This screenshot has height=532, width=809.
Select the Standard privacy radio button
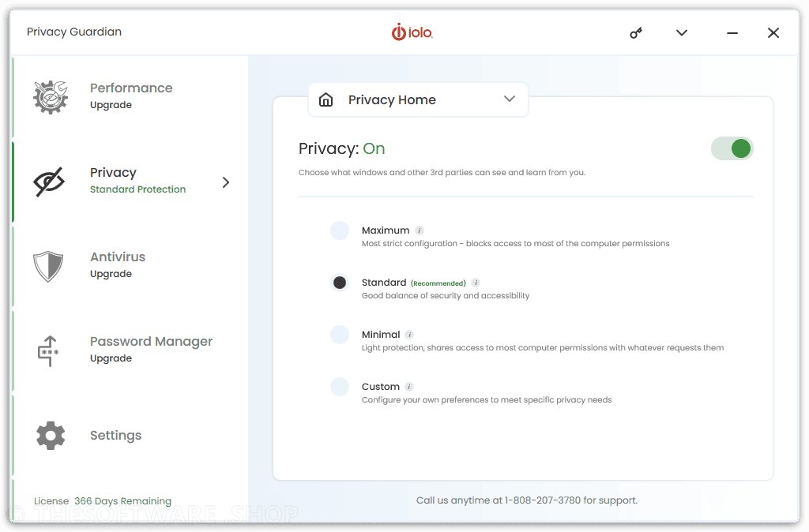(x=340, y=283)
